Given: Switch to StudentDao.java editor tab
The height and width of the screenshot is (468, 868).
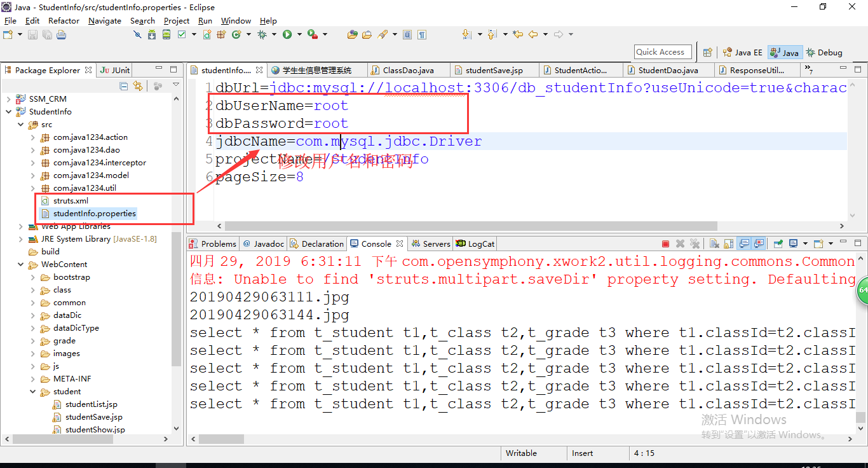Looking at the screenshot, I should [668, 70].
